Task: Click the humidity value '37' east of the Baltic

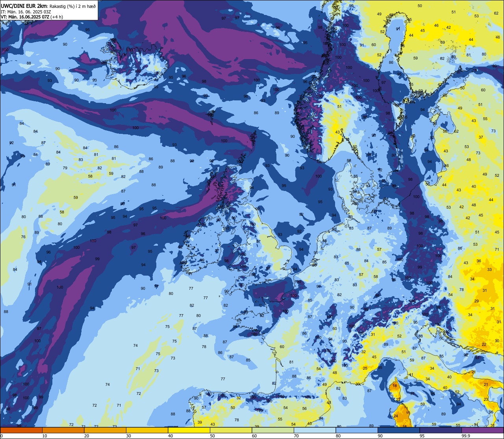Action: click(x=481, y=137)
